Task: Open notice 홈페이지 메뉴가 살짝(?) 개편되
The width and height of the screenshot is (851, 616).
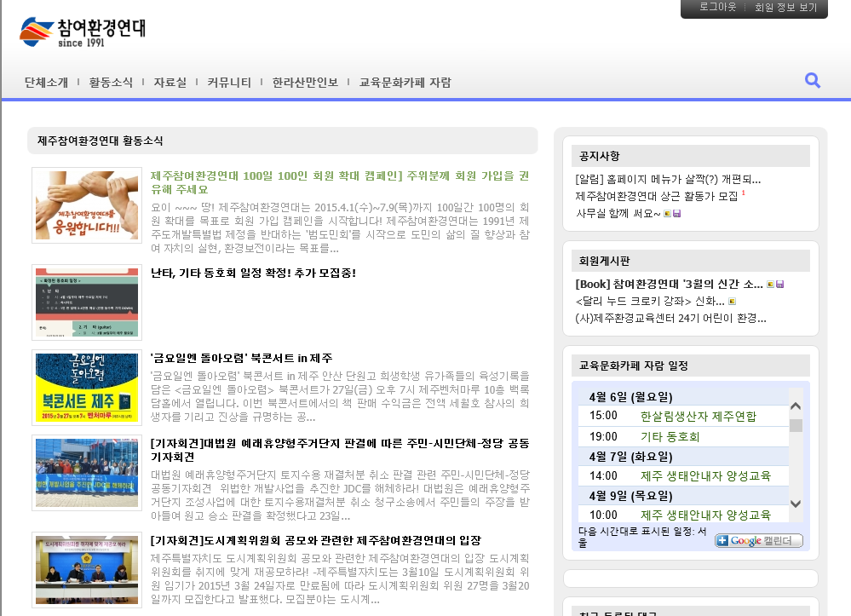Action: point(668,179)
